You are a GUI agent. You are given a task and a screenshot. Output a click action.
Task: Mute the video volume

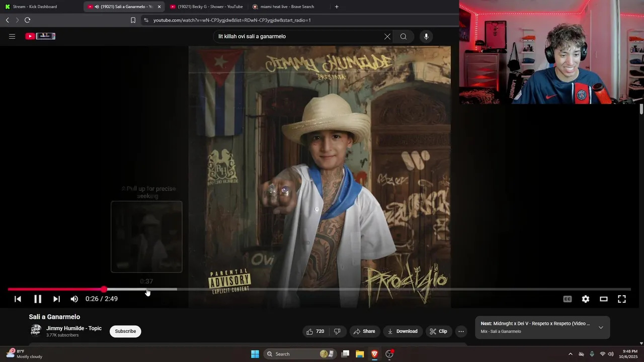(74, 299)
